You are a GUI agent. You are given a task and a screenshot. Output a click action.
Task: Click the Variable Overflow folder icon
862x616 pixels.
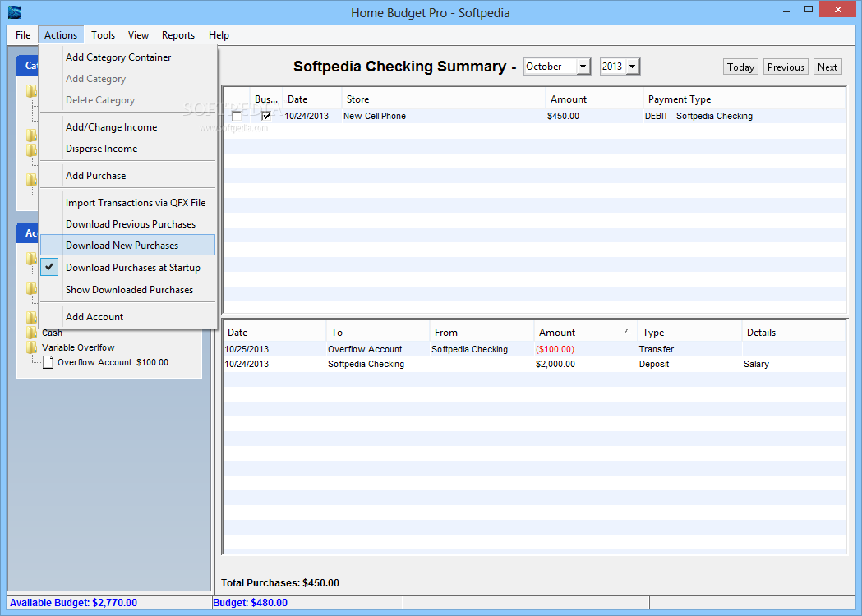tap(31, 347)
